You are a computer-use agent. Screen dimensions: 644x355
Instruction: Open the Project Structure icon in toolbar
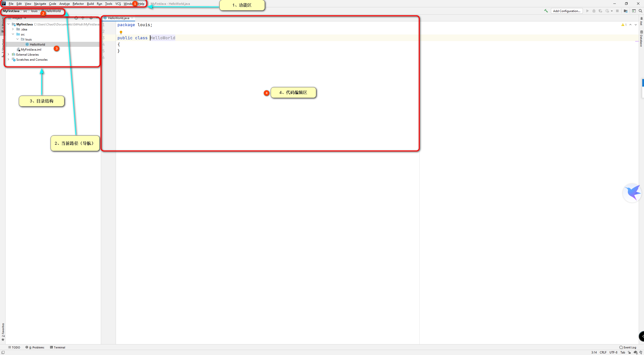tap(626, 11)
